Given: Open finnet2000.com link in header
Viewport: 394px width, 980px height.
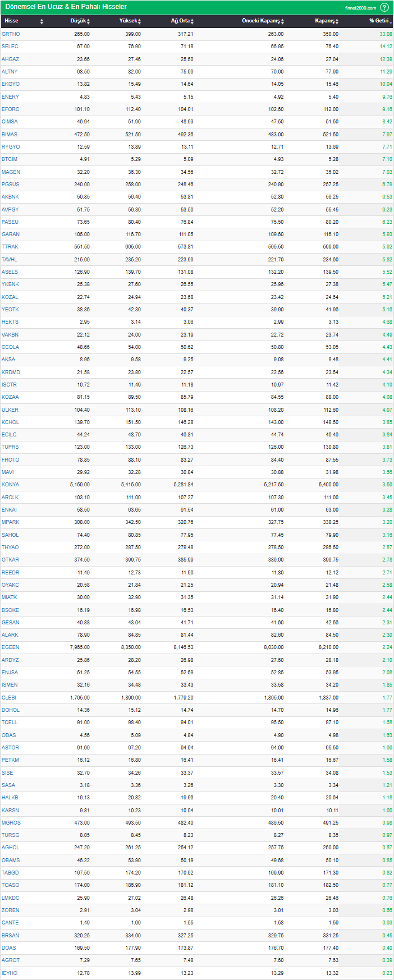Looking at the screenshot, I should click(x=360, y=8).
